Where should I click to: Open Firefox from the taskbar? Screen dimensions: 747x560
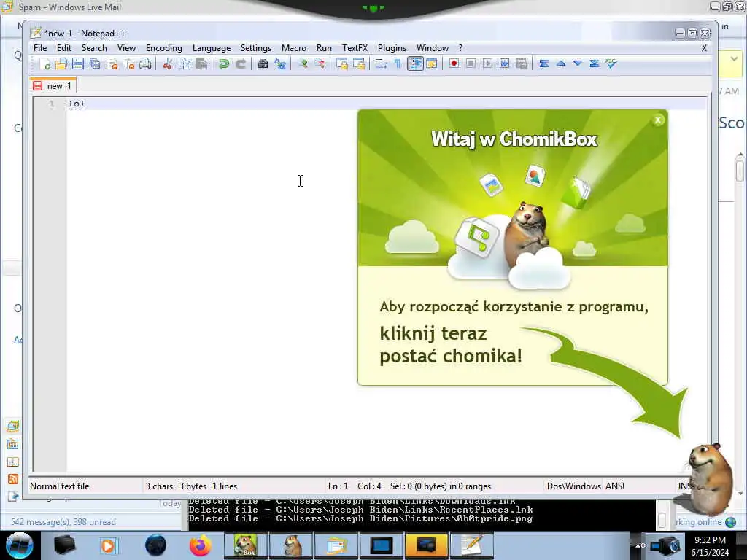click(200, 545)
